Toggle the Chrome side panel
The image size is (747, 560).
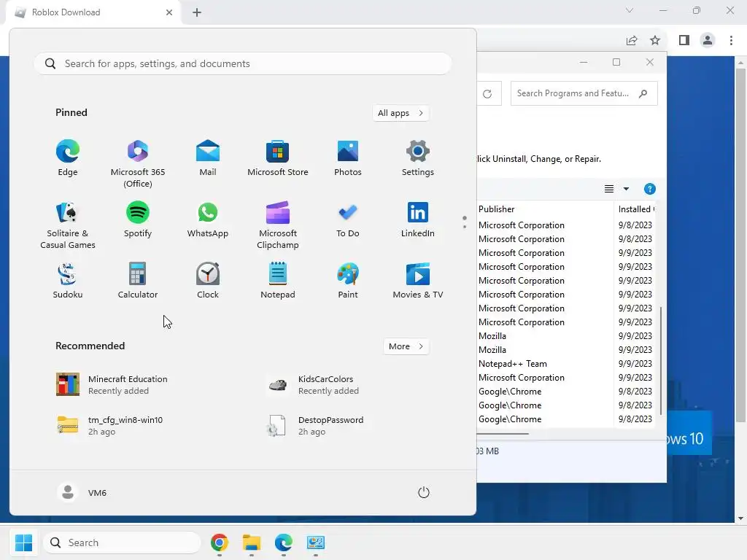(684, 41)
